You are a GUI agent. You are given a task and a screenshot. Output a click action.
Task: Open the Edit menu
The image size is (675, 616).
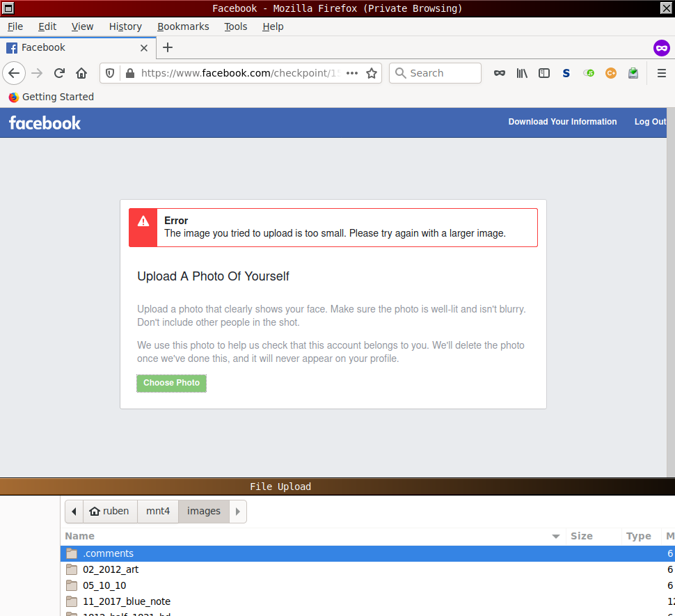point(47,26)
